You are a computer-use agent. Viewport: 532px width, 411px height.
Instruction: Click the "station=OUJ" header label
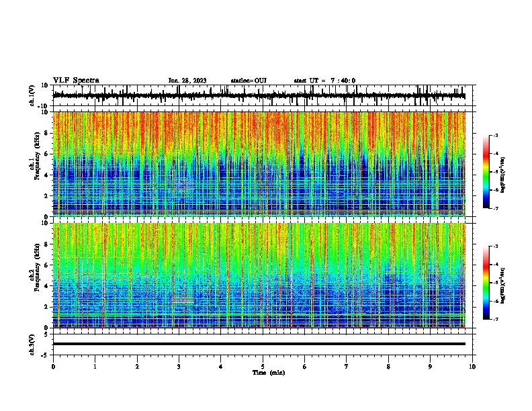tap(249, 81)
